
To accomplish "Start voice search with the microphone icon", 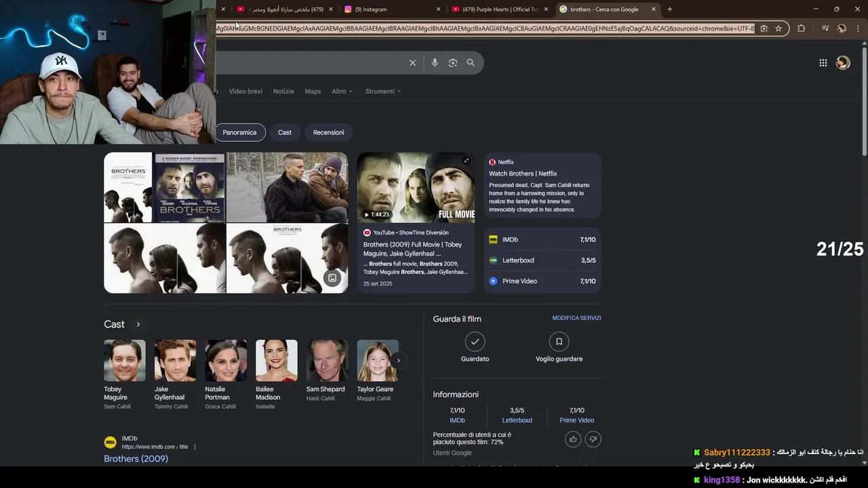I will click(435, 63).
